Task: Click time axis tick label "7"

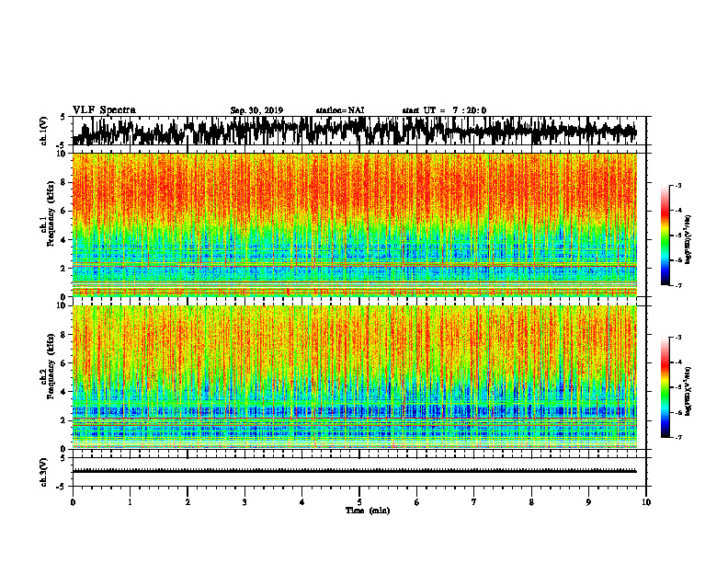Action: pyautogui.click(x=474, y=502)
